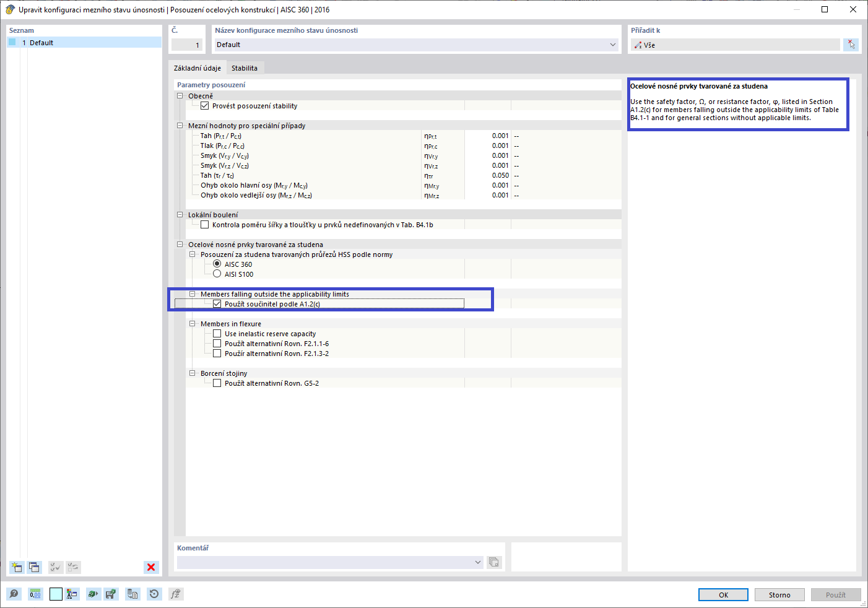Open units and decimal places settings

(35, 594)
